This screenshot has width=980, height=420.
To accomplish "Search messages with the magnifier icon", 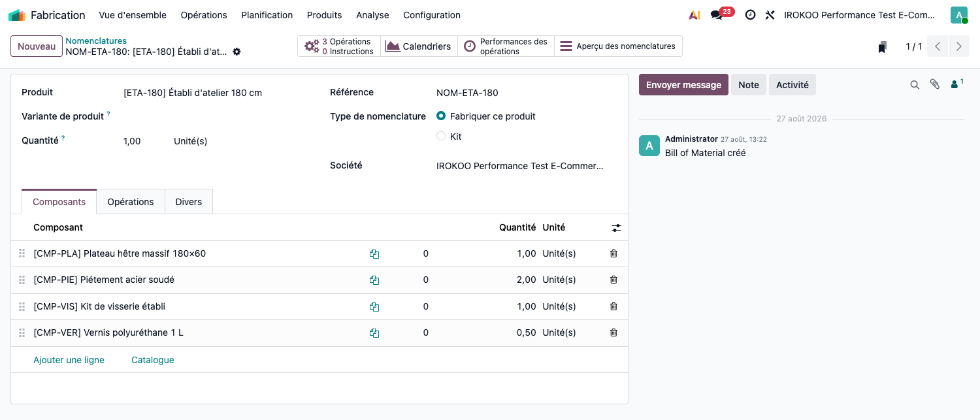I will point(915,85).
